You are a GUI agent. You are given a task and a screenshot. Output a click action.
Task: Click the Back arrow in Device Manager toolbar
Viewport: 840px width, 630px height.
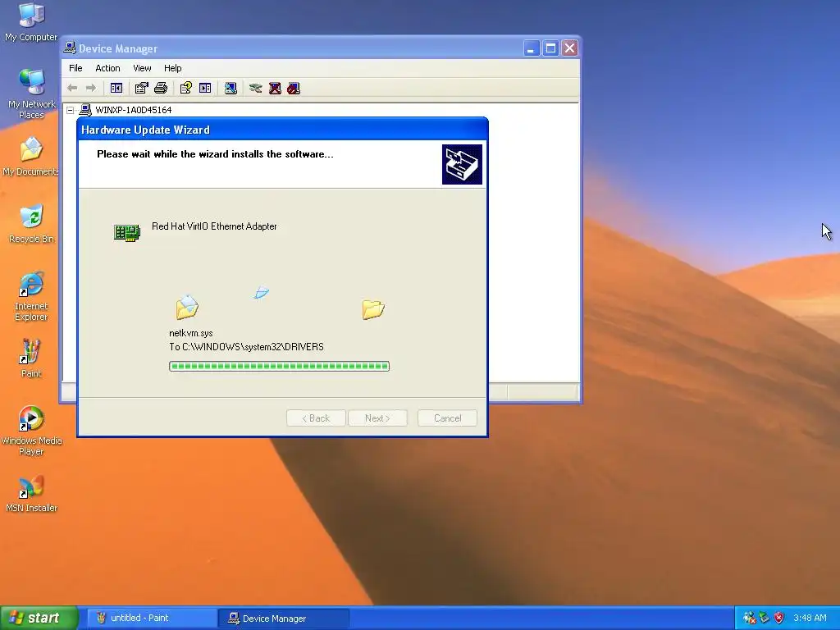tap(72, 88)
